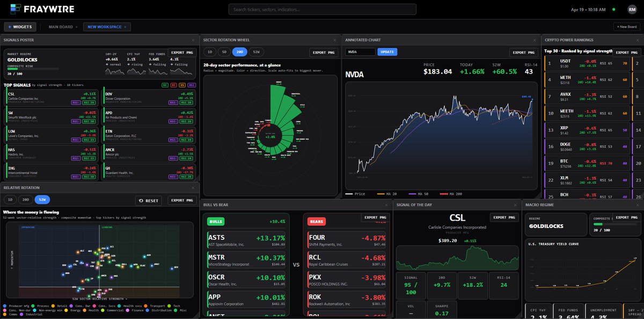This screenshot has width=644, height=319.
Task: Select 5D in Sector Rotation Wheel
Action: click(x=225, y=52)
